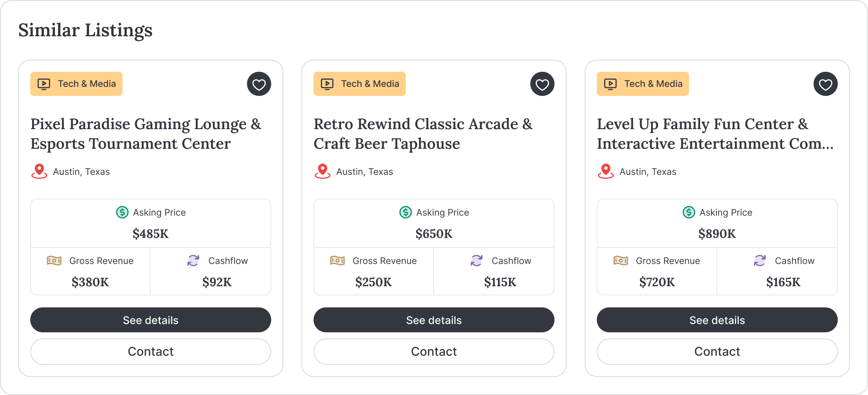Click the location pin on Level Up card

pos(606,171)
